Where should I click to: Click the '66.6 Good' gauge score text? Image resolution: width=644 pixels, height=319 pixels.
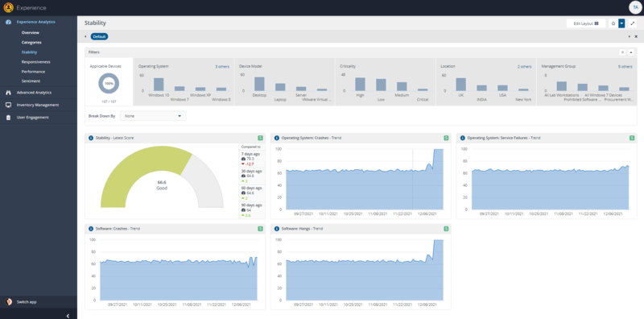click(x=162, y=185)
